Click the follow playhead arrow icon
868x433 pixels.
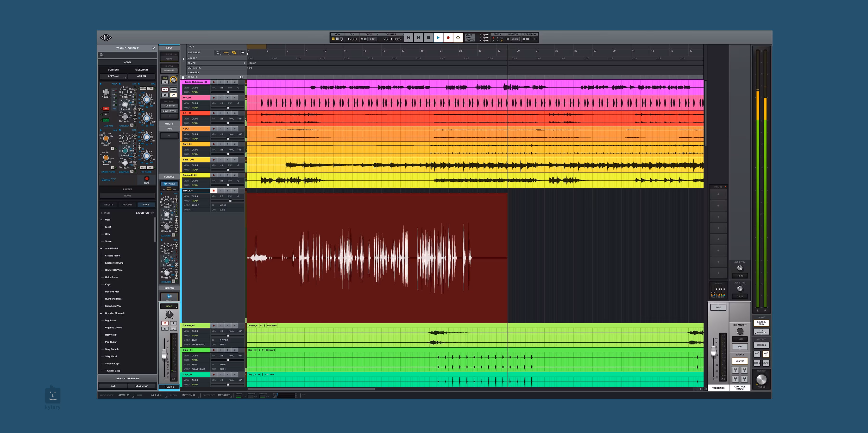point(242,53)
